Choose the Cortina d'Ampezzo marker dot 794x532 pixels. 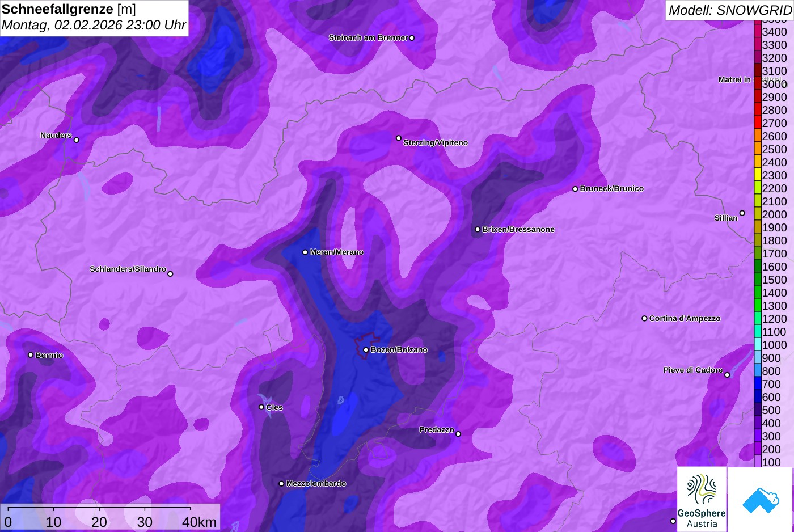(644, 319)
